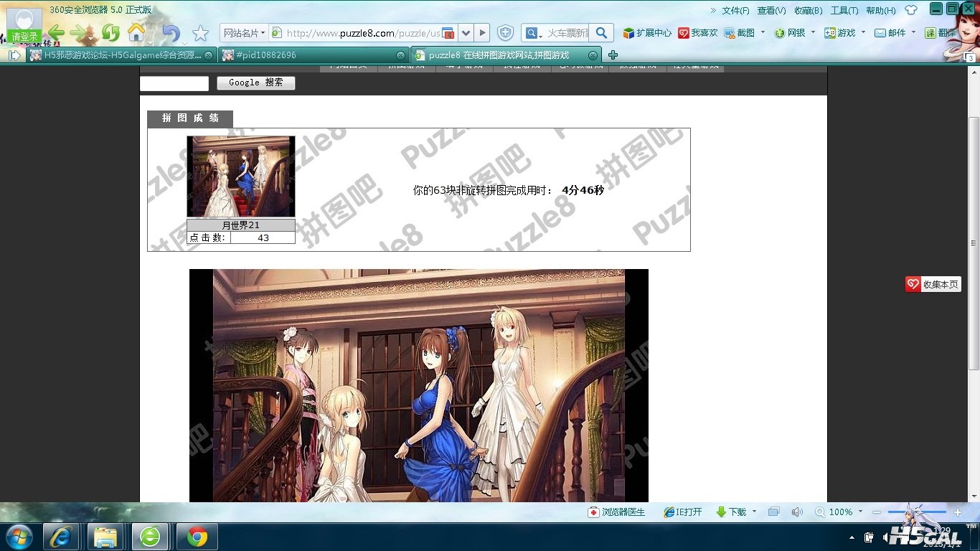Viewport: 980px width, 551px height.
Task: Open the address bar history dropdown arrow
Action: (x=465, y=33)
